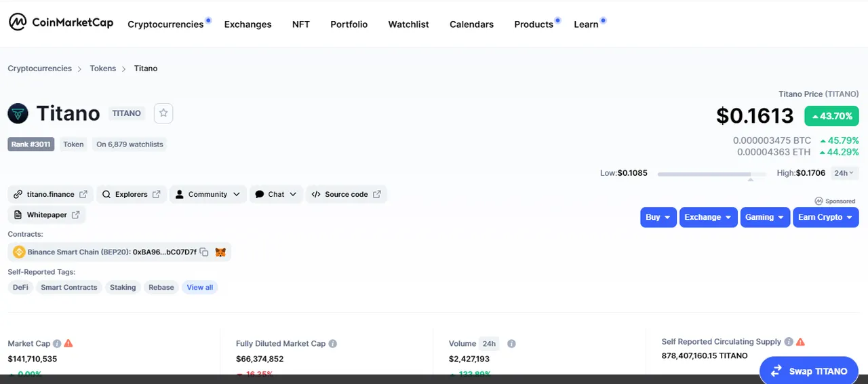Open the Chat dropdown
Screen dimensions: 868x384
pos(276,194)
